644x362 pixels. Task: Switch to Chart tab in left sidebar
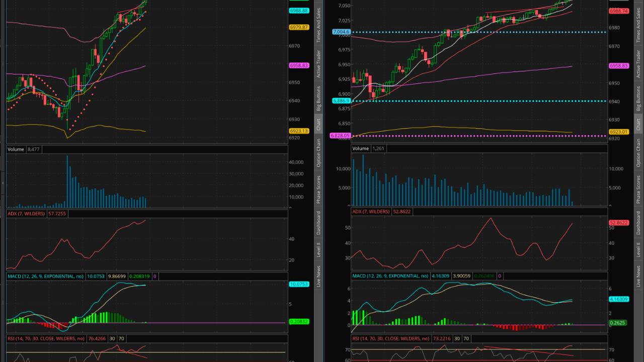(318, 125)
